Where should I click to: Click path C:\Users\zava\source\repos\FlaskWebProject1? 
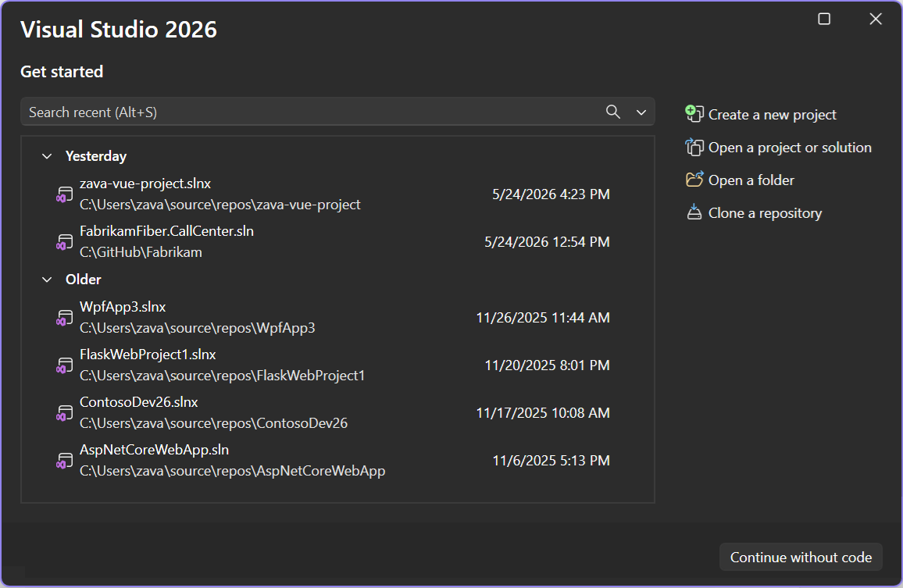[223, 376]
